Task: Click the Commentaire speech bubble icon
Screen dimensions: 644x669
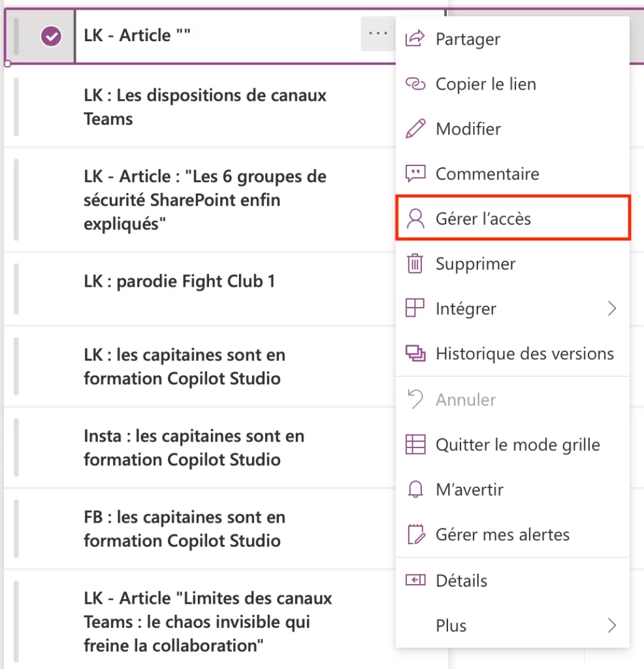Action: pos(414,173)
